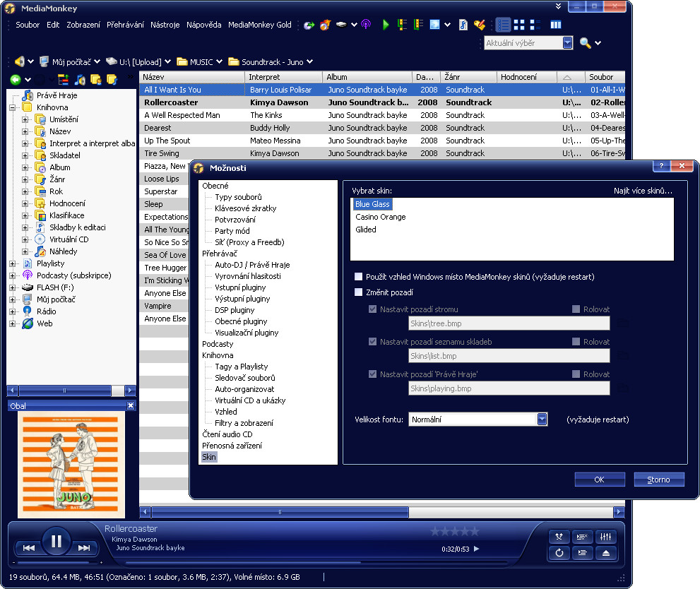Toggle 'Nastavit pozadí stromu' checkbox

[x=372, y=309]
